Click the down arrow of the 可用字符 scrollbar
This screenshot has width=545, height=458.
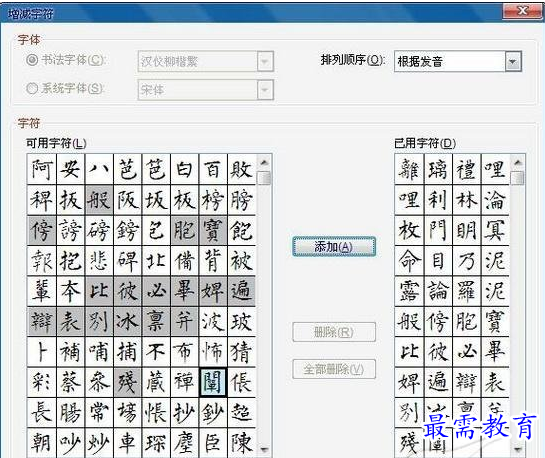click(x=265, y=450)
